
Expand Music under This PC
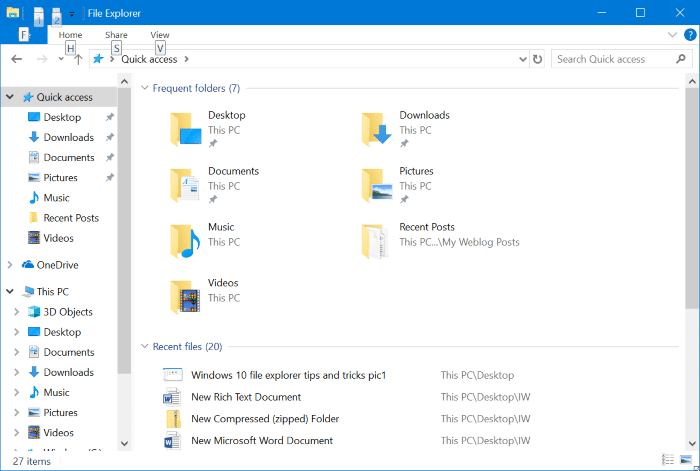pos(17,392)
